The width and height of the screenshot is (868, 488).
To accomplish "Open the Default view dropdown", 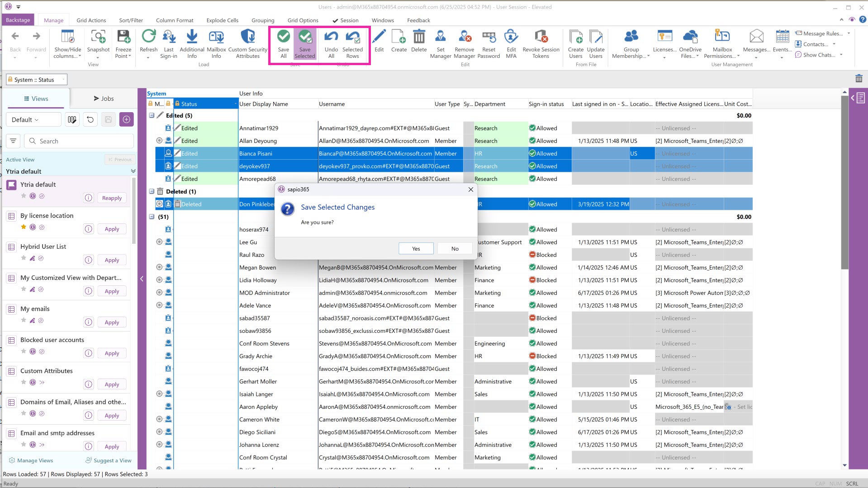I will click(x=33, y=120).
